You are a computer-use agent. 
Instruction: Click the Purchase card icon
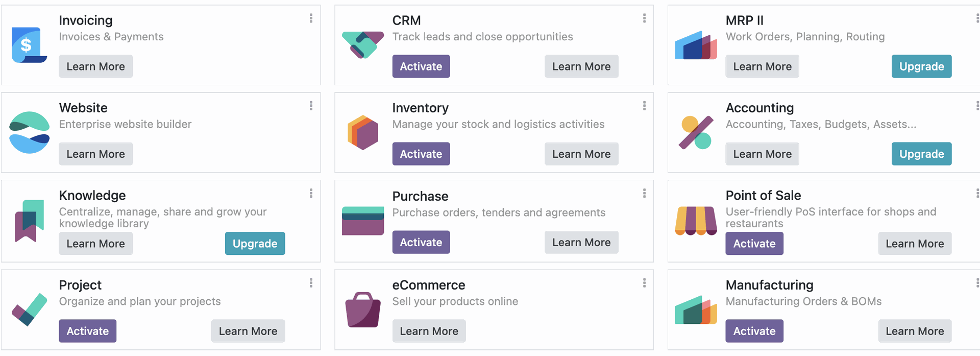pyautogui.click(x=362, y=221)
